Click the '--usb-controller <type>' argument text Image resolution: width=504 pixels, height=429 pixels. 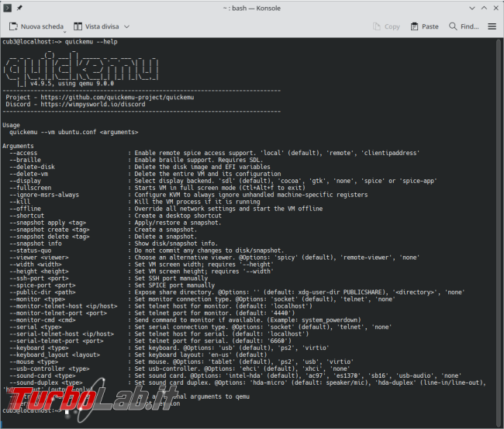50,368
